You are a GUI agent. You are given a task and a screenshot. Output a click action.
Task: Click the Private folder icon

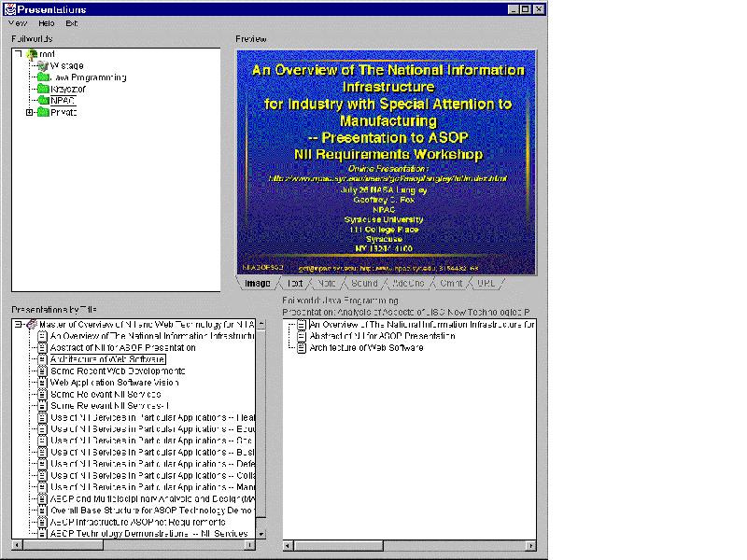(43, 112)
